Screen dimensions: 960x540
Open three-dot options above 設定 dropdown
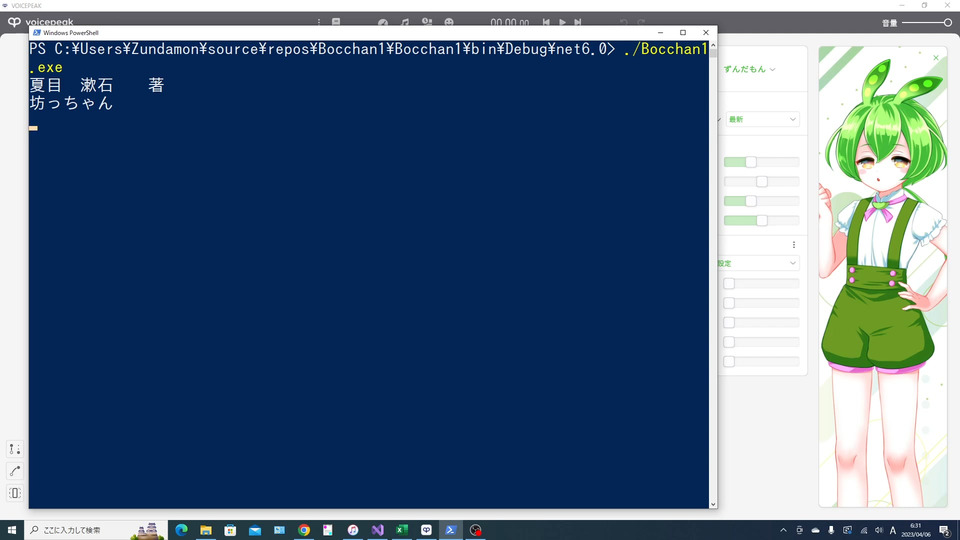pos(794,245)
